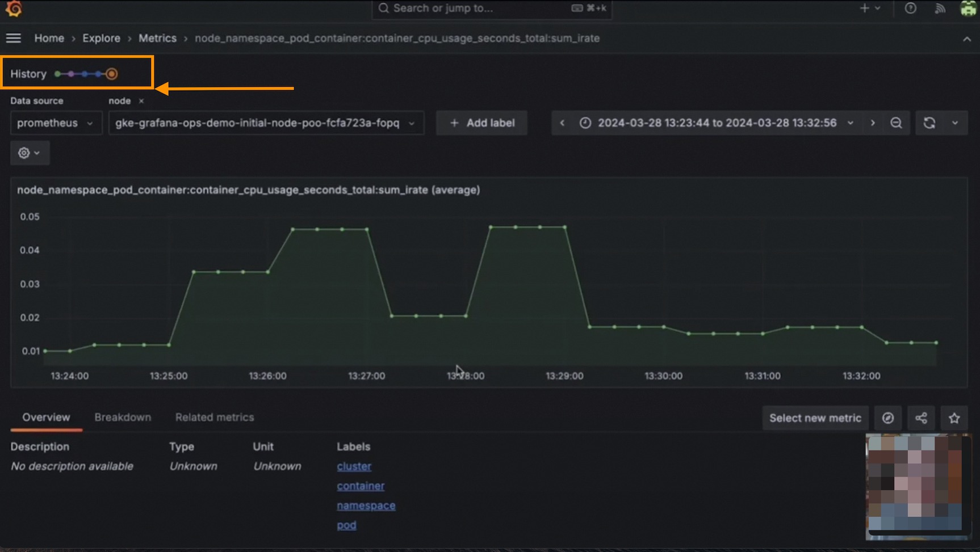The image size is (980, 552).
Task: Open the hamburger navigation menu
Action: click(13, 38)
